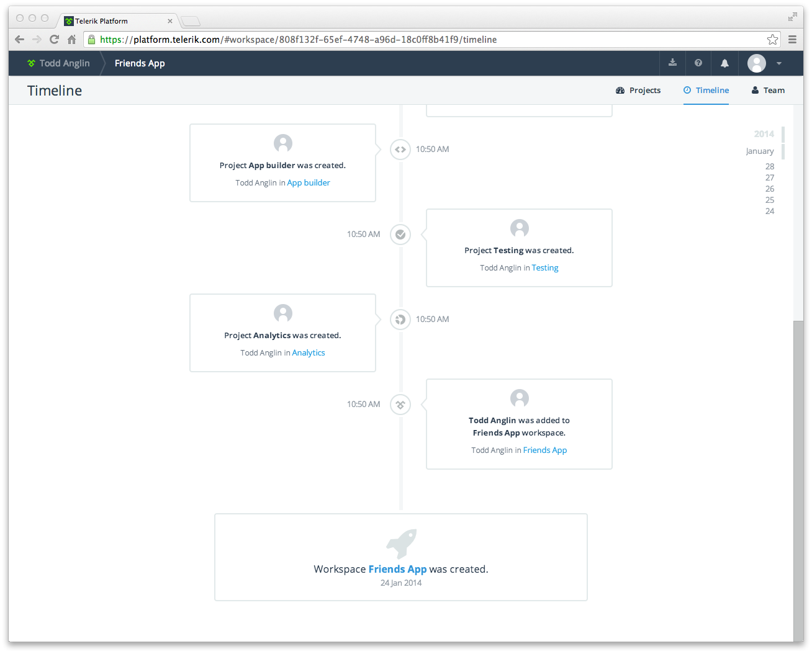This screenshot has height=654, width=812.
Task: Click the App builder code timeline marker
Action: (400, 150)
